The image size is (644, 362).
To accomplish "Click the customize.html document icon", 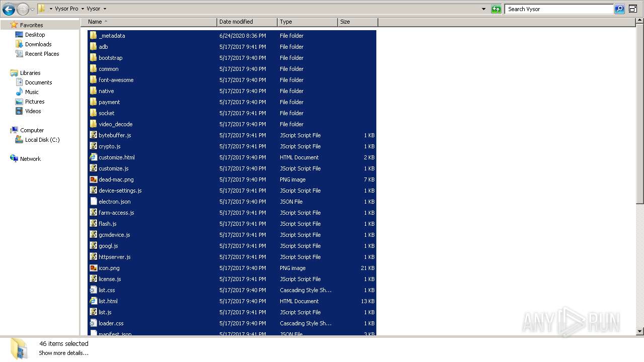I will coord(93,157).
